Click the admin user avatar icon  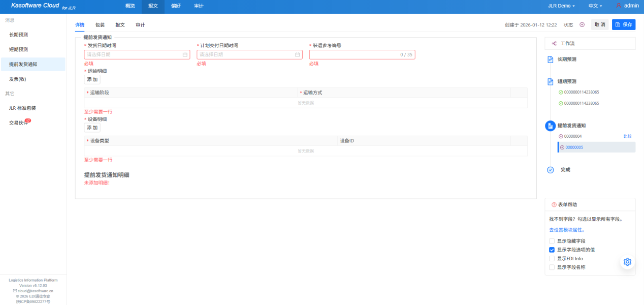pos(619,6)
